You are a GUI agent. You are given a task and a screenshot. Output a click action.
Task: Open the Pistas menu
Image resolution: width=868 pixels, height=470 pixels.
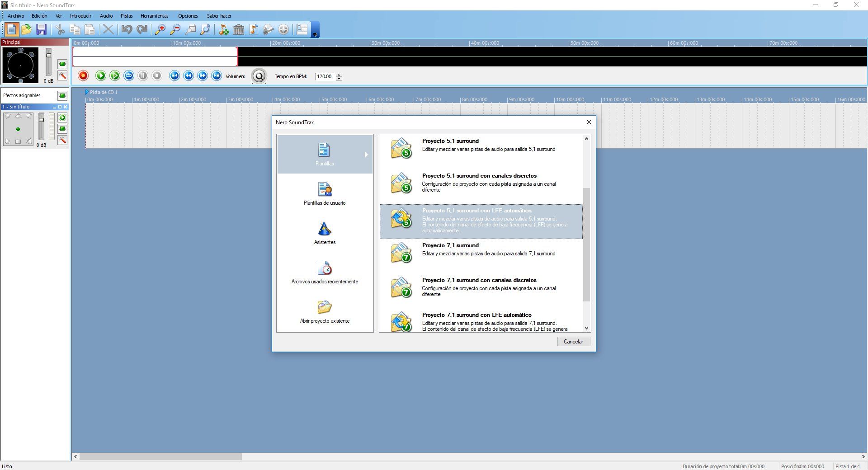pos(127,16)
